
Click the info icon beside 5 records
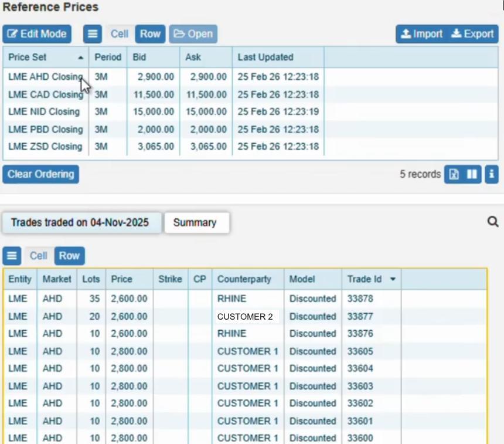click(492, 174)
